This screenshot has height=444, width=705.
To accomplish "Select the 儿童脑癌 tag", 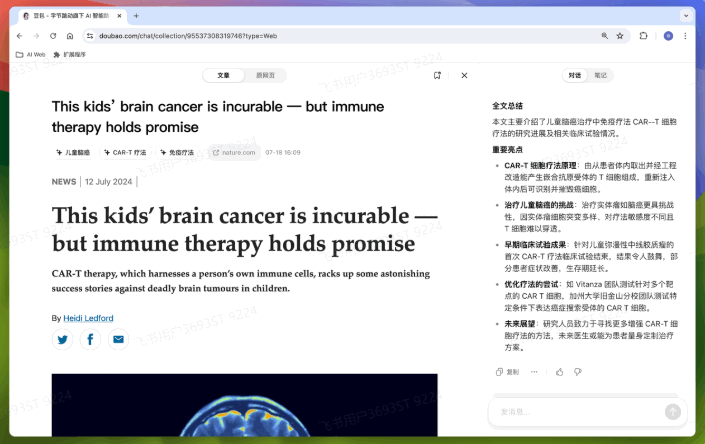I will pyautogui.click(x=73, y=153).
